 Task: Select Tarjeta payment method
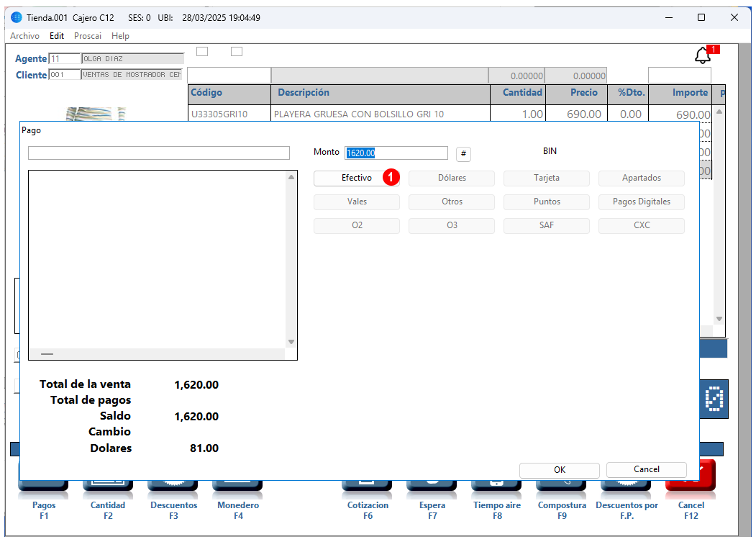pos(547,178)
